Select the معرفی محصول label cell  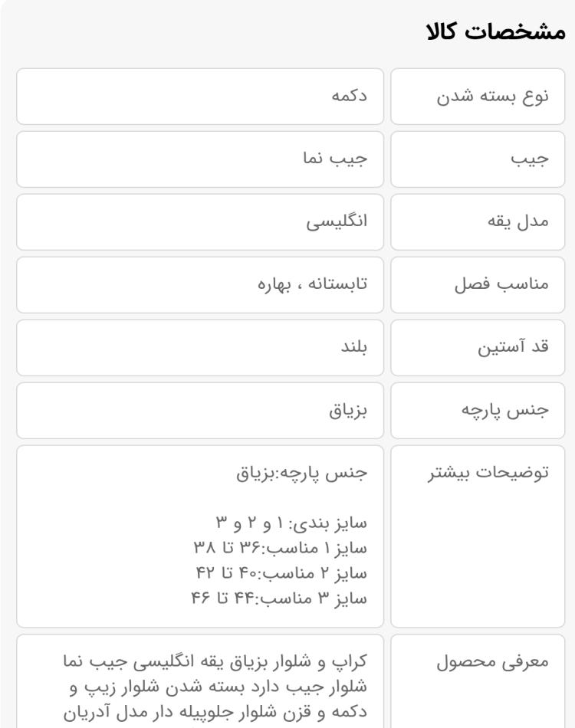pos(478,681)
